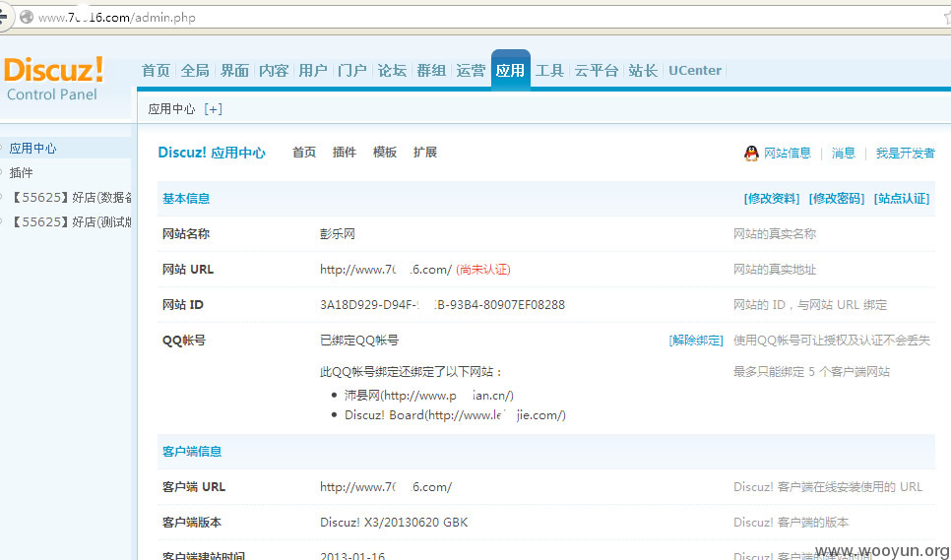The width and height of the screenshot is (951, 560).
Task: Click the 最多只能绑定 5 个客户端网站 note
Action: 811,372
